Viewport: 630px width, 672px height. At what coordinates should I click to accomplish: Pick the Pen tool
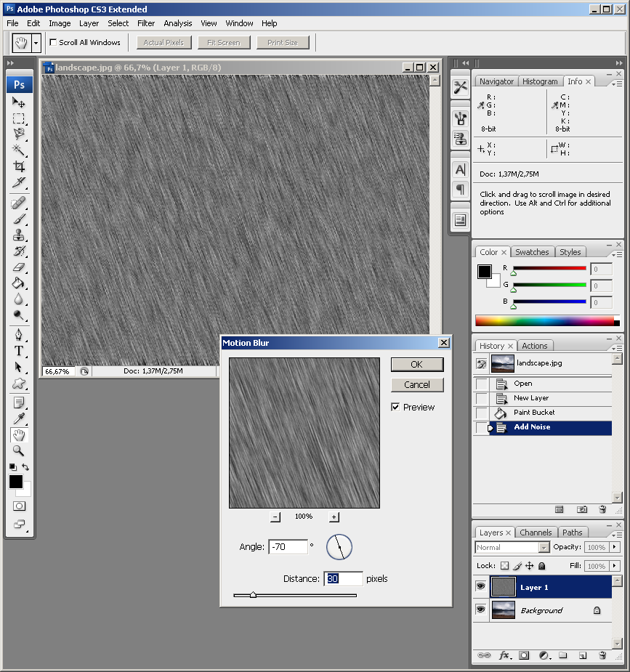19,334
